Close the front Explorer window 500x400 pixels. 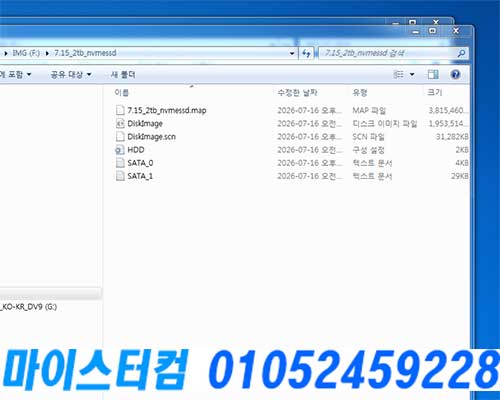pyautogui.click(x=456, y=31)
